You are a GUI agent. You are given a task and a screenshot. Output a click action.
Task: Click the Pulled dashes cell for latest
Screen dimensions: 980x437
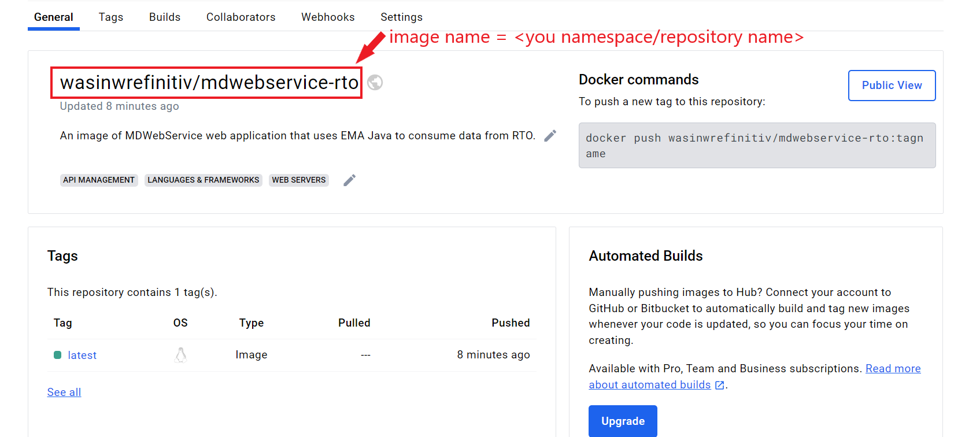365,355
